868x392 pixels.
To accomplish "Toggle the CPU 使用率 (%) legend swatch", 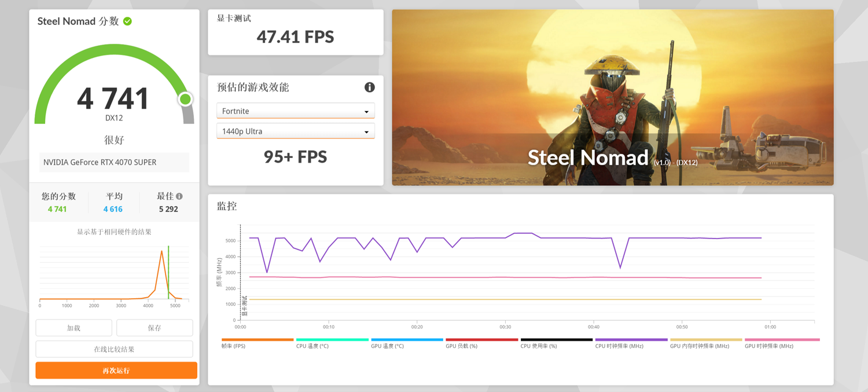I will tap(557, 340).
